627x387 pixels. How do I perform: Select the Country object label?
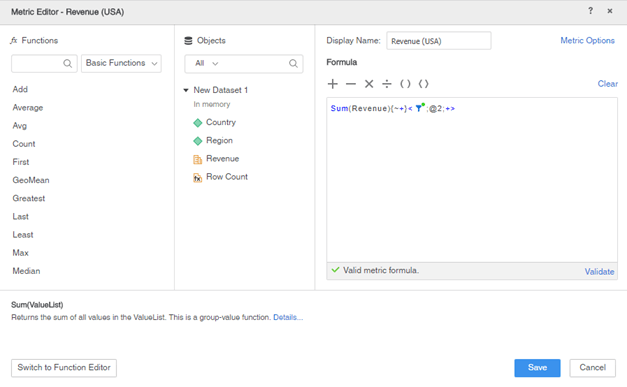click(x=221, y=122)
